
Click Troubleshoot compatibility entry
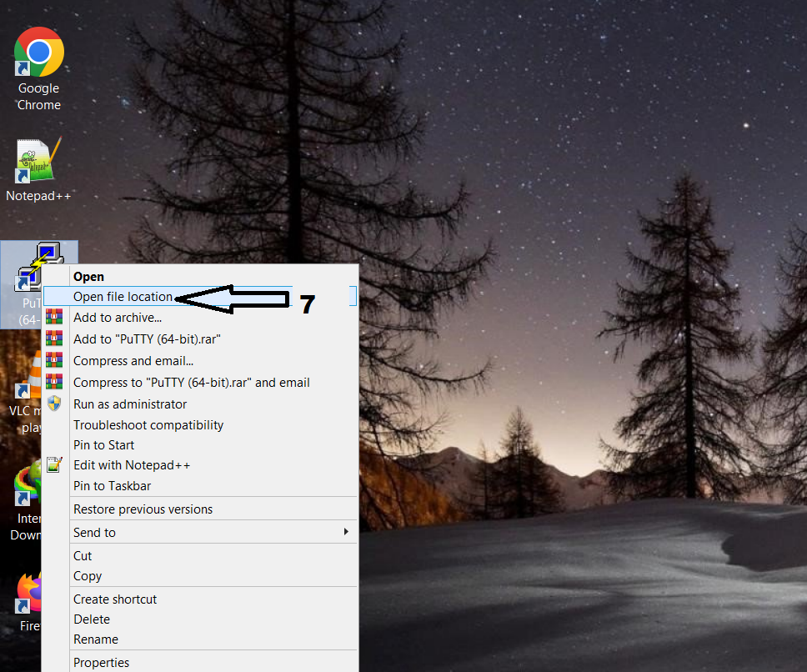tap(148, 425)
